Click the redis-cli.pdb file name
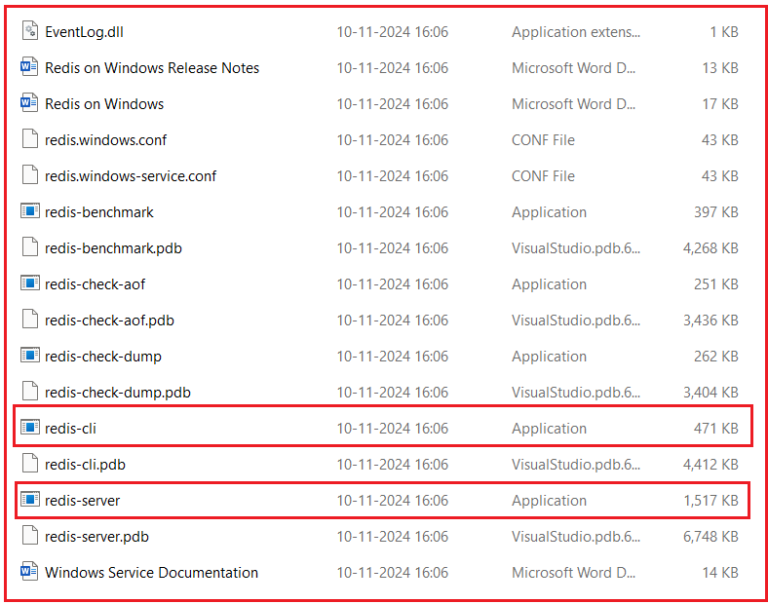 point(85,464)
